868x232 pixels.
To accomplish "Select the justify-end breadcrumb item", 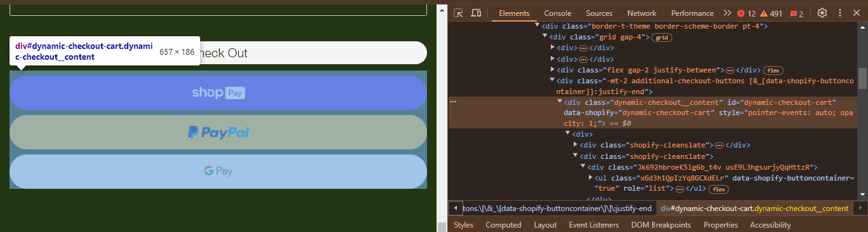I will tap(558, 208).
